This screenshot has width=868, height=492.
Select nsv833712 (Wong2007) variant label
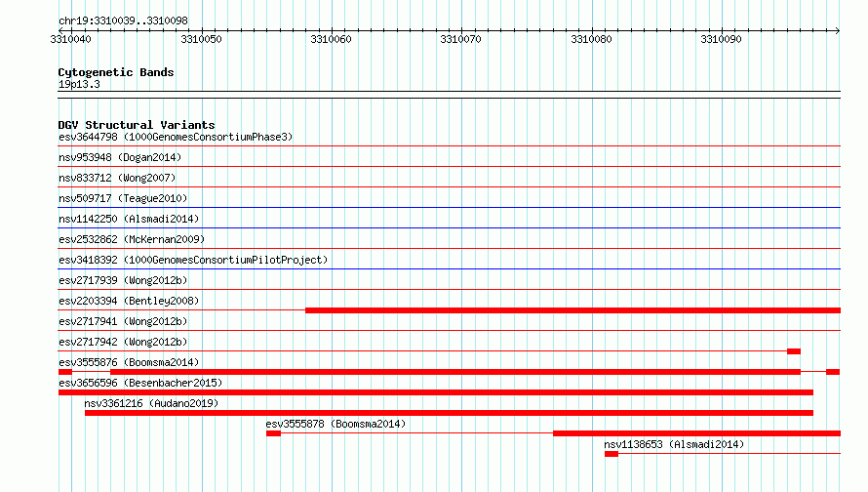click(117, 178)
